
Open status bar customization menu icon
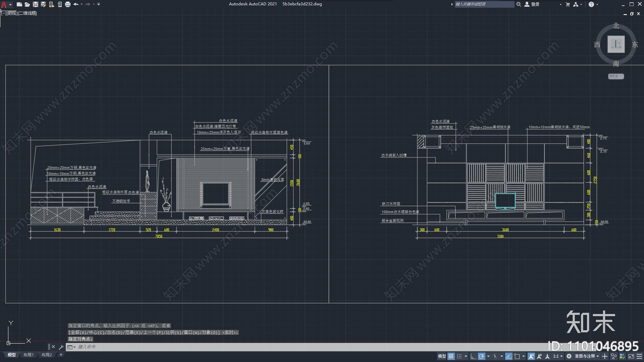tap(639, 356)
